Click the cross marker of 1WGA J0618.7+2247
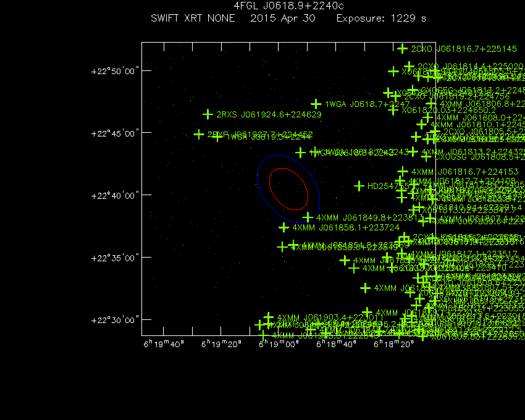 coord(316,104)
